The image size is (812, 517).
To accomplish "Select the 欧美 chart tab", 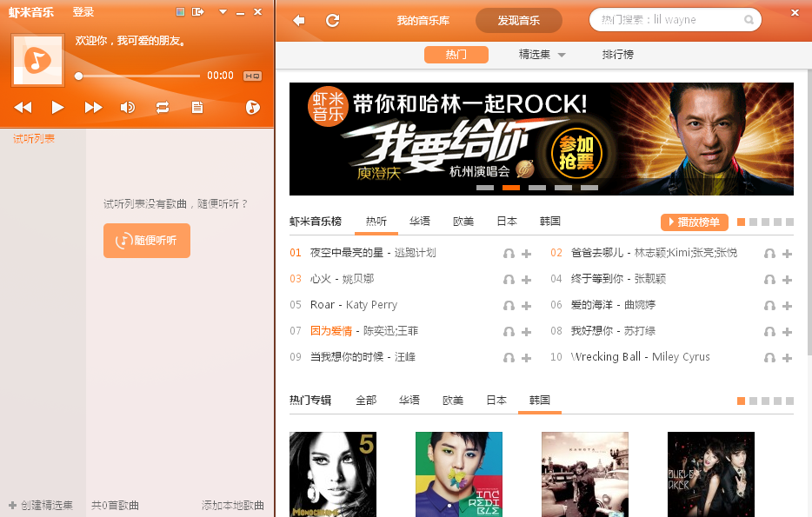I will [463, 222].
